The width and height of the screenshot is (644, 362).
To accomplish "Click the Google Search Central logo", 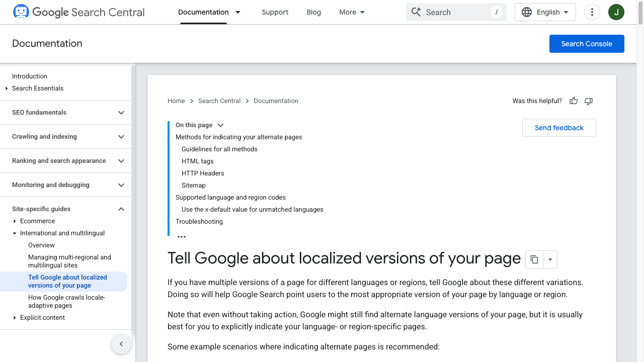I will click(78, 12).
